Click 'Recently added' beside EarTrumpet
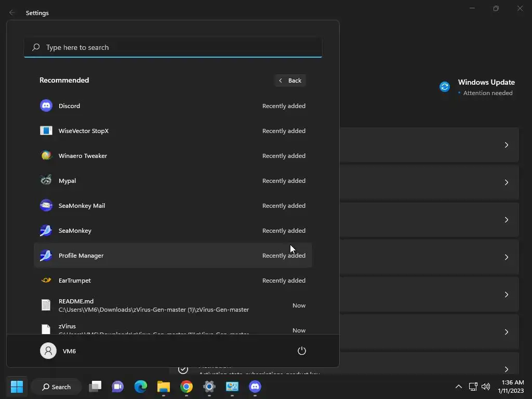 (x=284, y=281)
